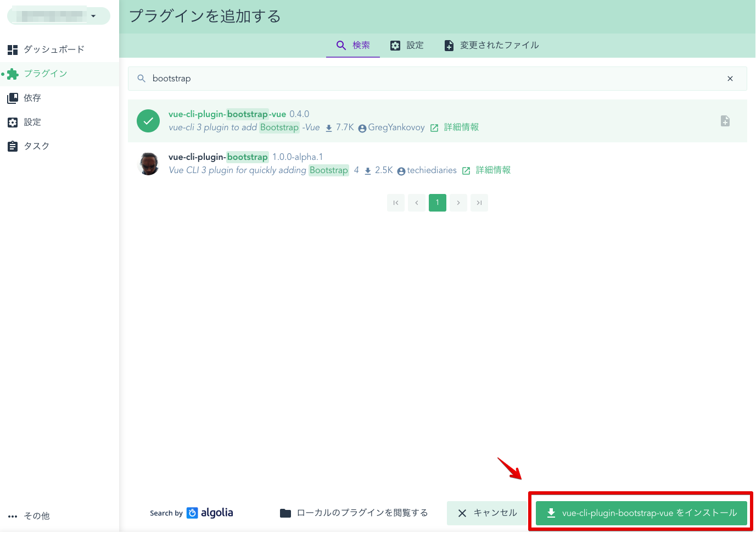Select プラグイン in the sidebar

pos(59,74)
